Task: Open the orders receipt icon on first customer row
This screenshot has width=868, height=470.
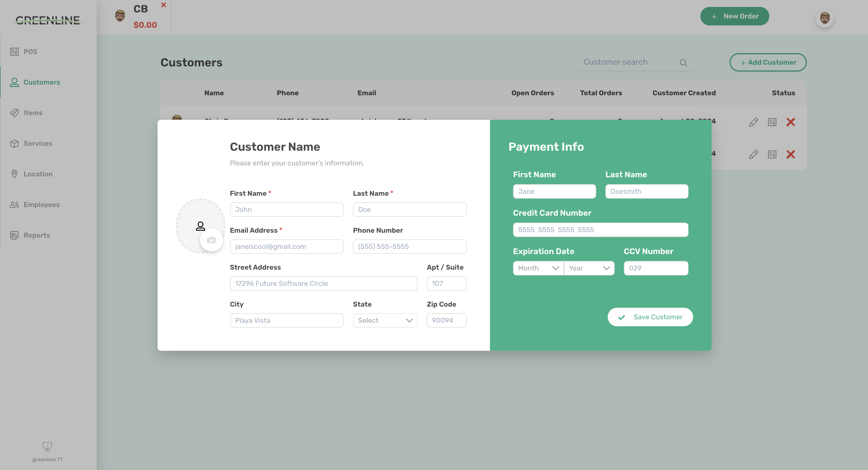Action: coord(772,122)
